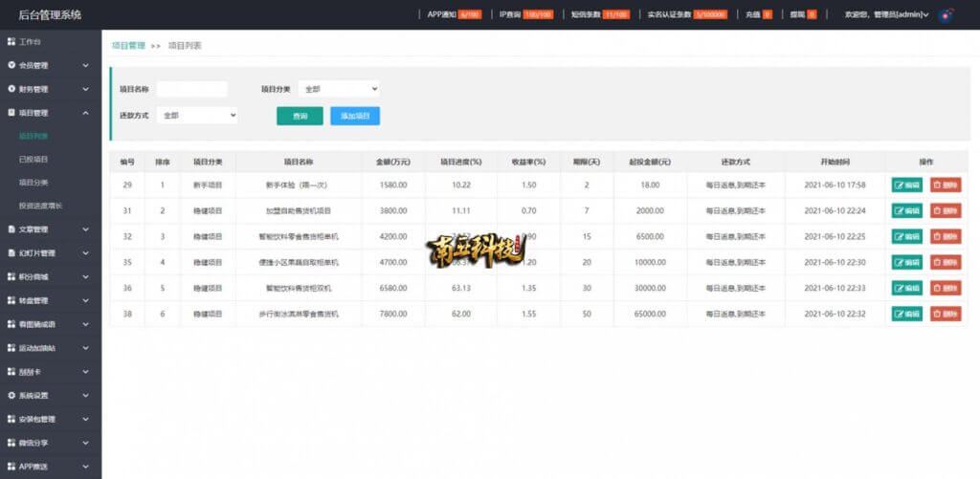The height and width of the screenshot is (479, 980).
Task: Click the green 查询 search button
Action: (300, 116)
